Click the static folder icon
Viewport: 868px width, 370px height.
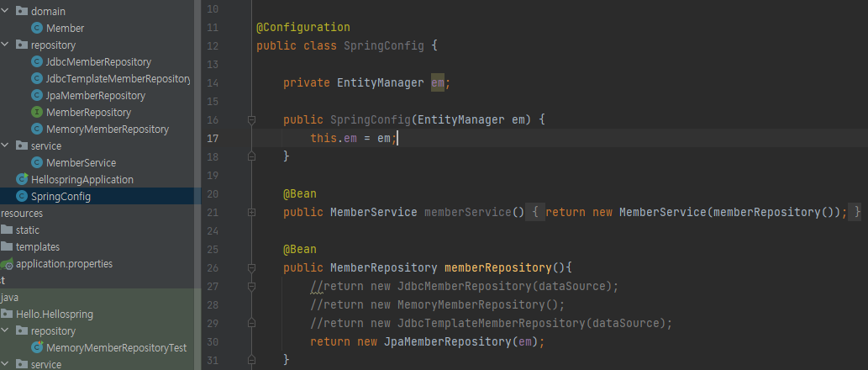coord(7,230)
